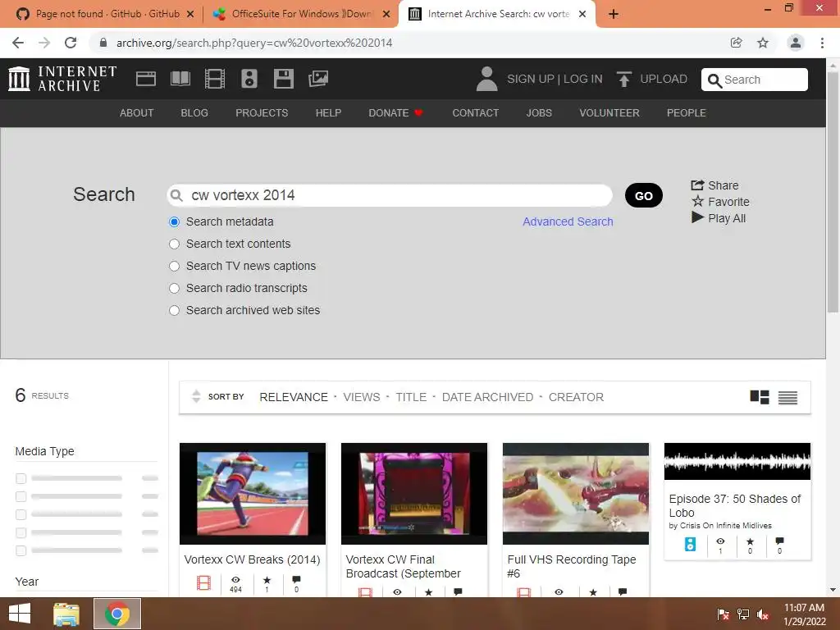Screen dimensions: 840x630
Task: Open DONATE in navigation bar
Action: pos(396,113)
